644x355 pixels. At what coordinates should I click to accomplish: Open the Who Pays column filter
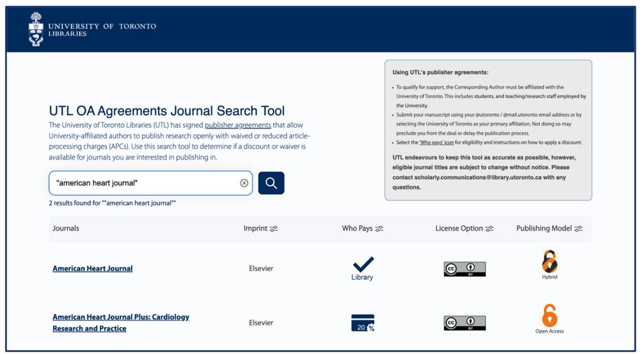pos(379,229)
